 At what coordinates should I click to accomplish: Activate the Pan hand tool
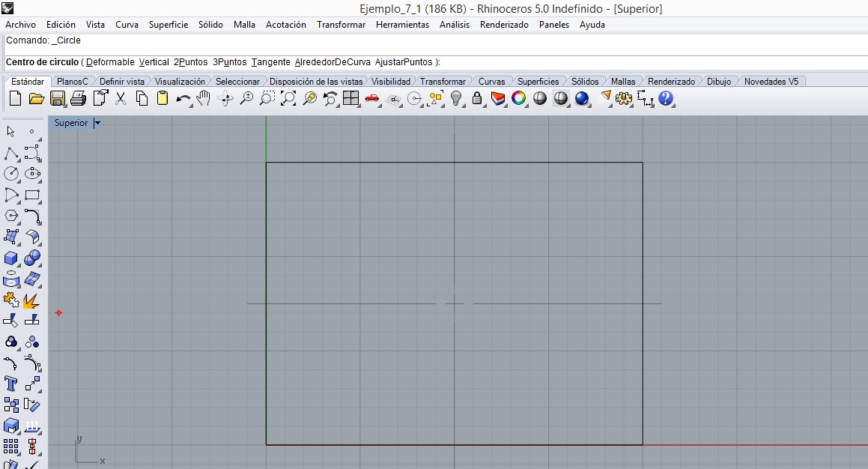coord(204,99)
